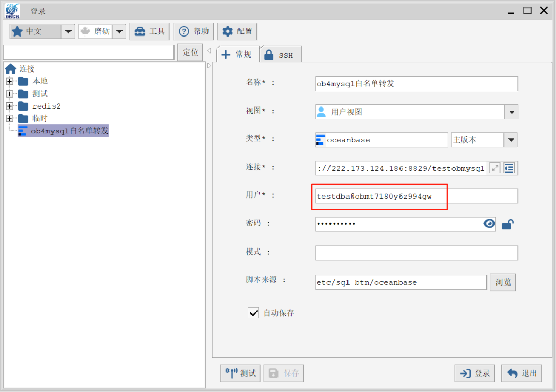Viewport: 556px width, 392px height.
Task: Click the 脚本来源 script source field
Action: coord(401,282)
